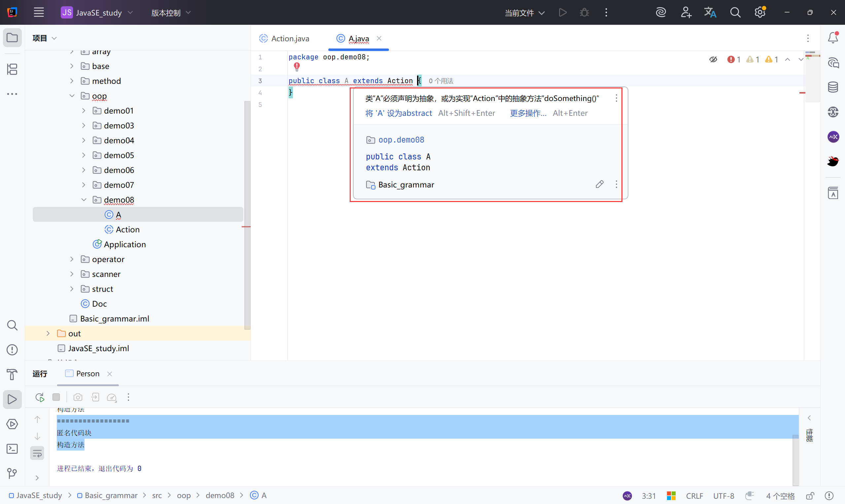Expand the demo05 package folder
The height and width of the screenshot is (504, 845).
[84, 155]
